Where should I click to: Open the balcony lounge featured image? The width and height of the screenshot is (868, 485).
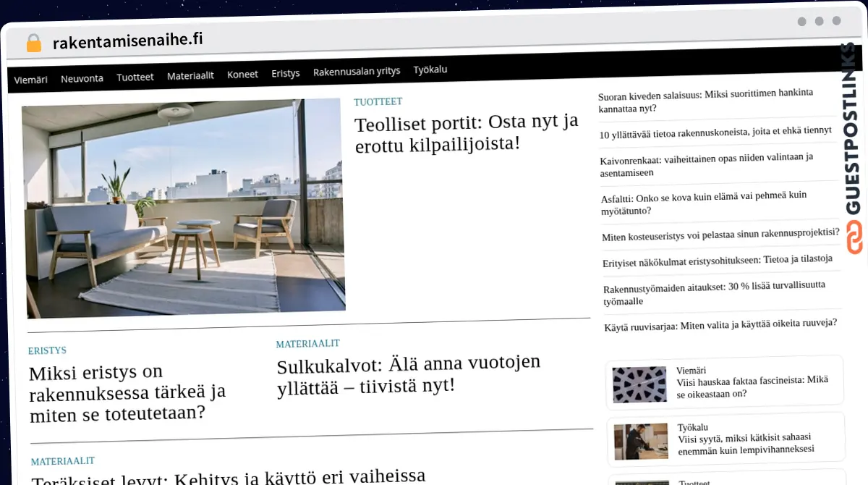(183, 208)
